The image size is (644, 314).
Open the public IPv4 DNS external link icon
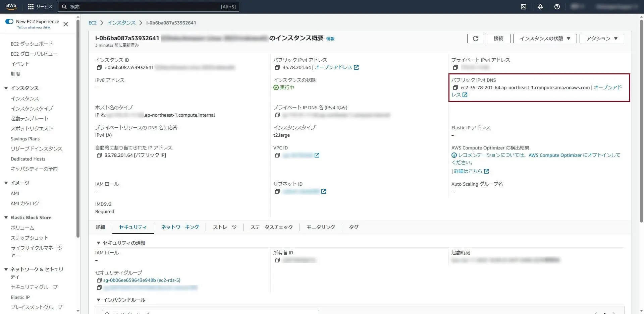[x=465, y=95]
